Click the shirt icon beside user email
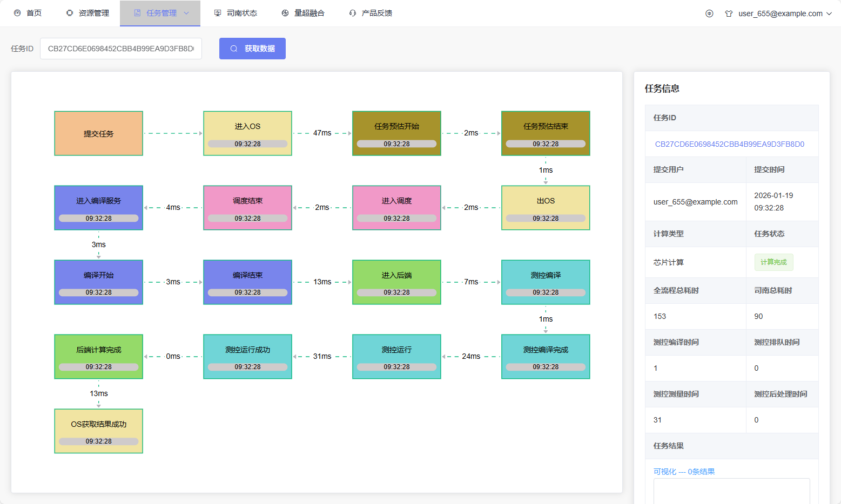The image size is (841, 504). (729, 13)
